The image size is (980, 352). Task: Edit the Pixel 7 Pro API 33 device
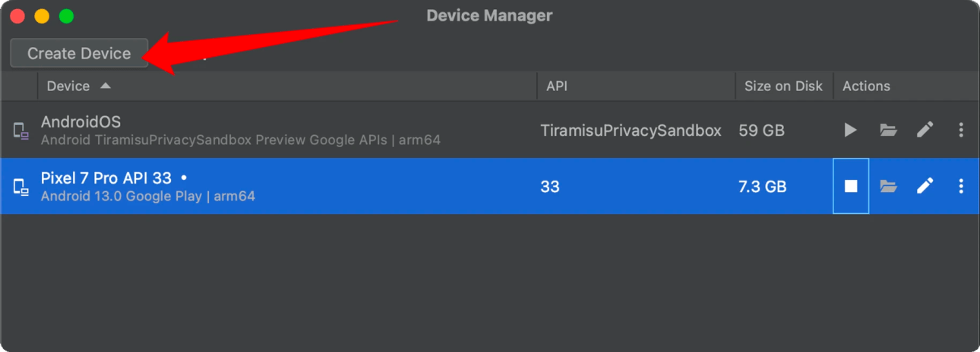925,186
